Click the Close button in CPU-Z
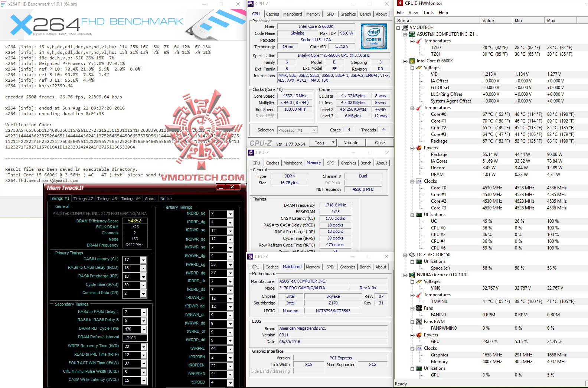Viewport: 588px width, 388px height. pyautogui.click(x=380, y=143)
